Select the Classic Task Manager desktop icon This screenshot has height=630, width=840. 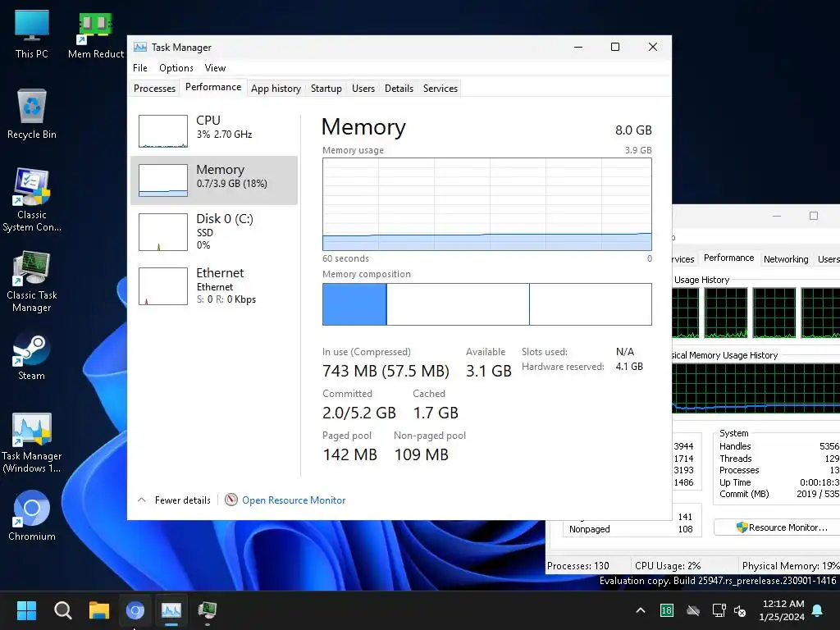coord(32,281)
